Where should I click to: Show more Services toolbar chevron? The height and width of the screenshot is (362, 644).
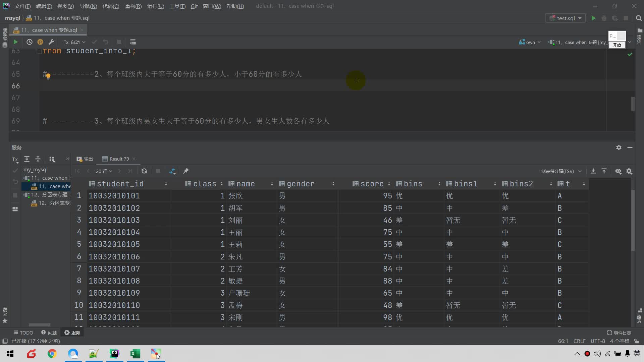[67, 159]
